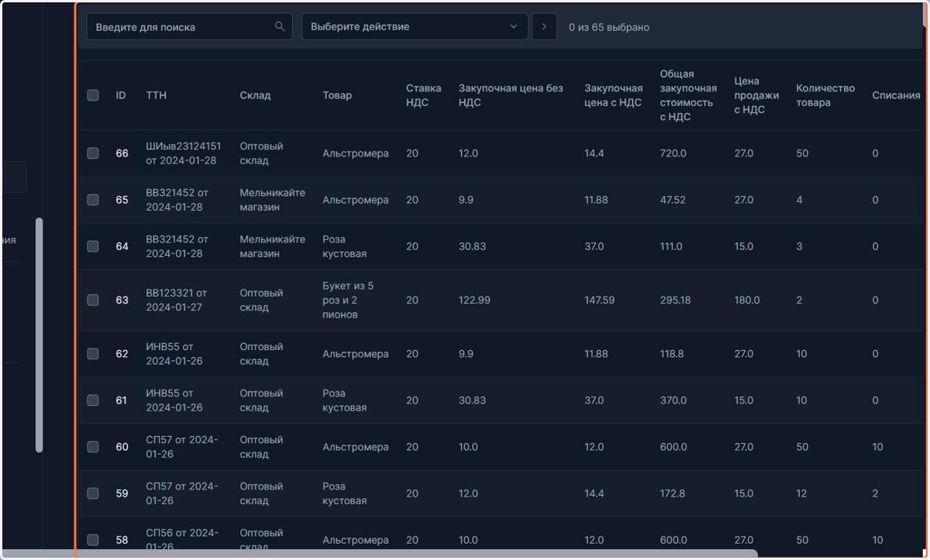Sort by Цена продажи с НДС header

[x=756, y=95]
